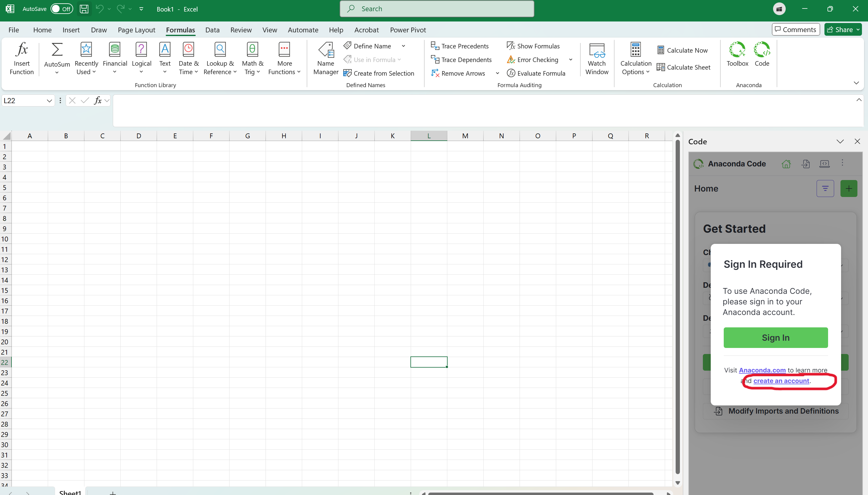Open the Name Box dropdown
This screenshot has height=495, width=868.
click(x=49, y=101)
